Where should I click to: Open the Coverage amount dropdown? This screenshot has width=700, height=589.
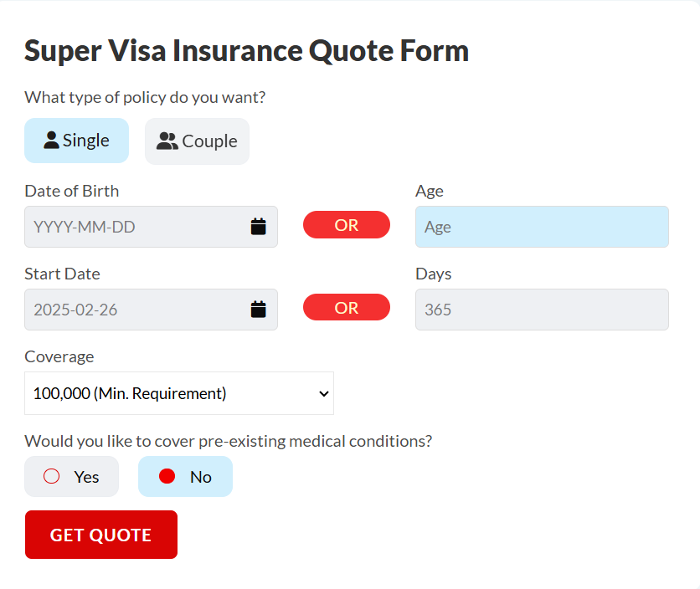tap(179, 393)
